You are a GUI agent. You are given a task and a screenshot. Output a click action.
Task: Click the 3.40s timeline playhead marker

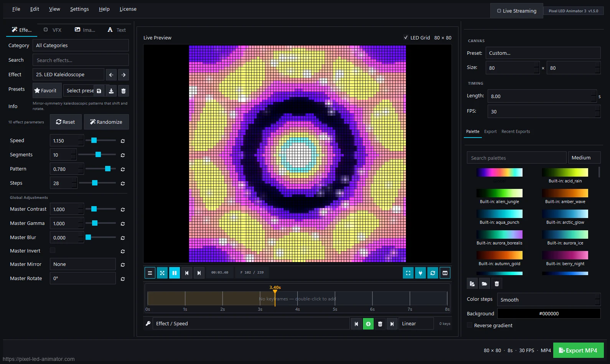[x=275, y=292]
